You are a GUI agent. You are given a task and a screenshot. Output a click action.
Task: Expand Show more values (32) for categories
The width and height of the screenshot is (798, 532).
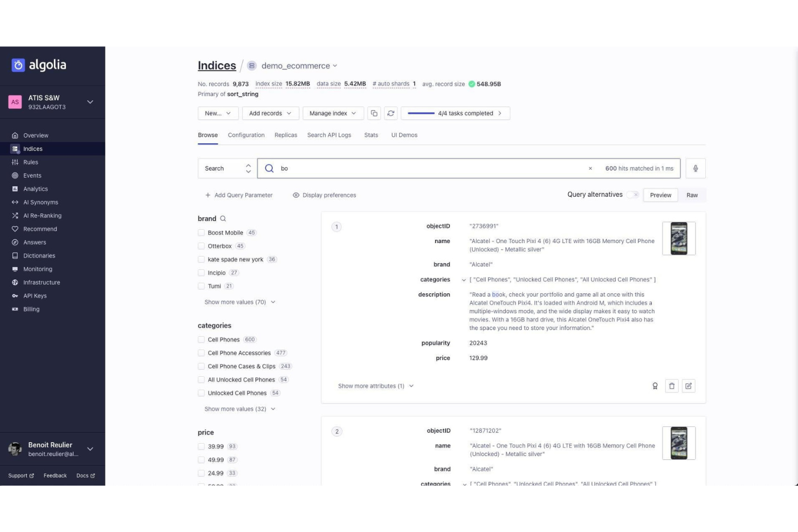pyautogui.click(x=240, y=409)
